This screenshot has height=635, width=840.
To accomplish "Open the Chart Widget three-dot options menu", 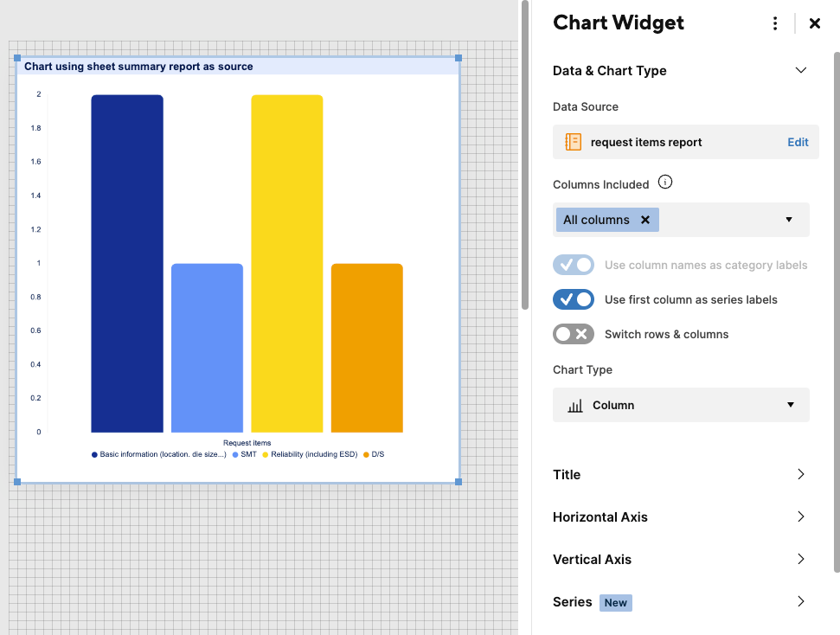I will (x=774, y=23).
